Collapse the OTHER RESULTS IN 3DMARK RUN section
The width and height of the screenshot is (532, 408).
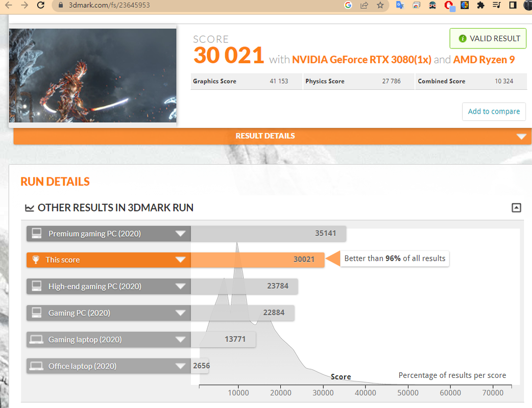[x=516, y=208]
